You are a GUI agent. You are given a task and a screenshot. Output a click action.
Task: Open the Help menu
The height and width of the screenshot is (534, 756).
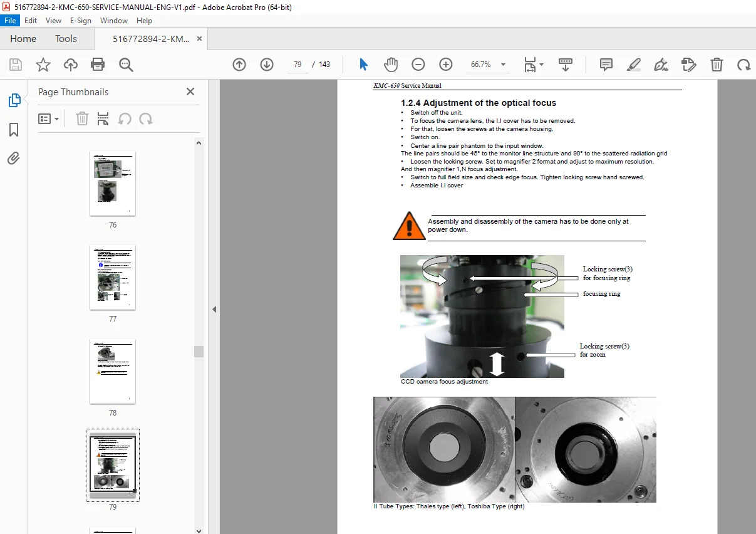145,20
